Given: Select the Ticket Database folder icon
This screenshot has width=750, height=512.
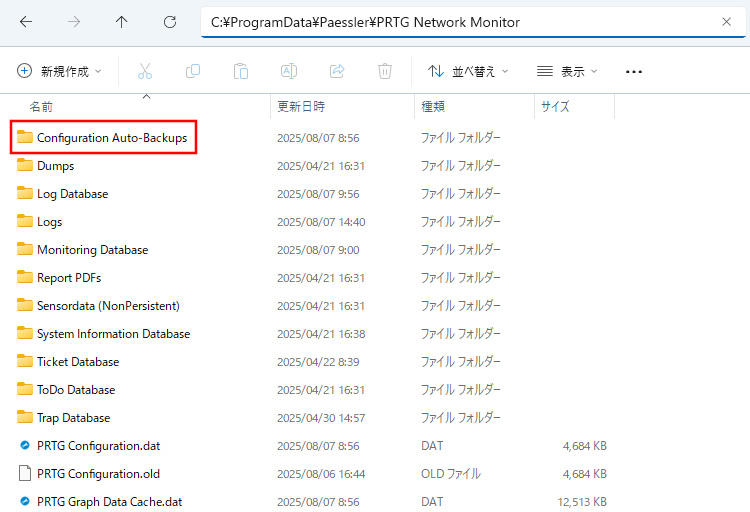Looking at the screenshot, I should [x=25, y=361].
